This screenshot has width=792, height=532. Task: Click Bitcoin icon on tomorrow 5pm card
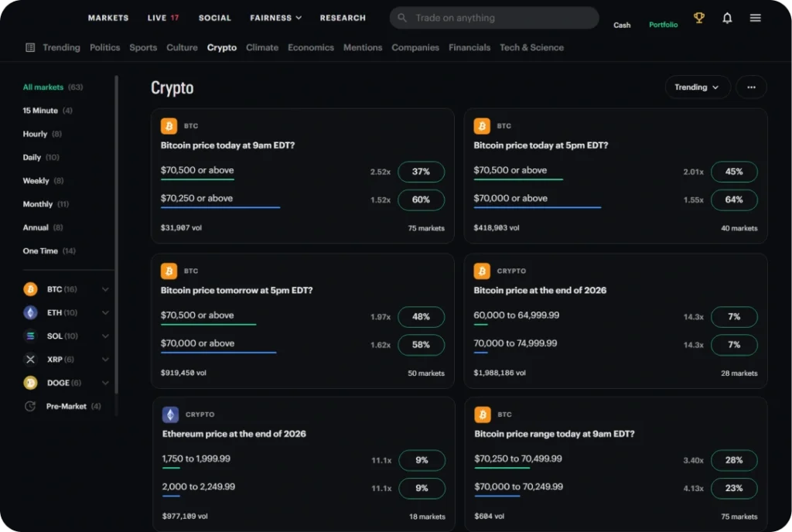(169, 271)
